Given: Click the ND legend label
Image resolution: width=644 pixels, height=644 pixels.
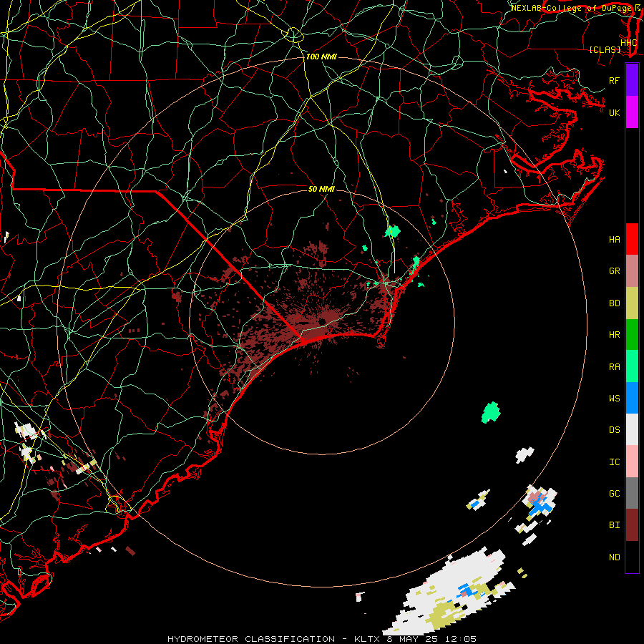Looking at the screenshot, I should [x=614, y=557].
